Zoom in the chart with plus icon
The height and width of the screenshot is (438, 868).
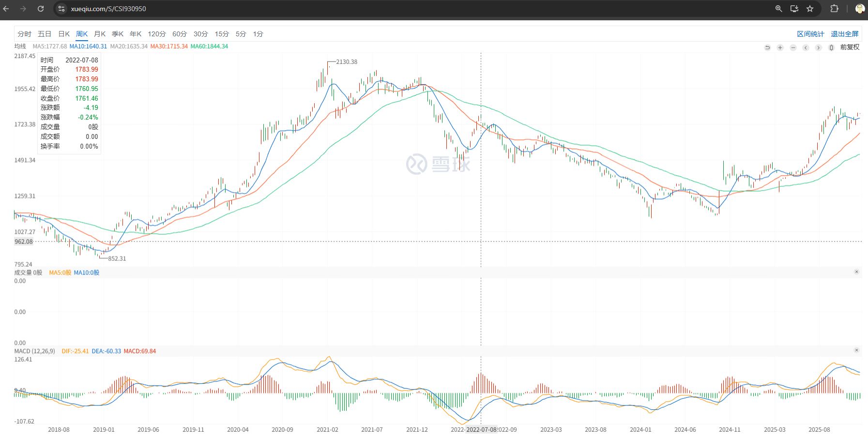[x=780, y=47]
